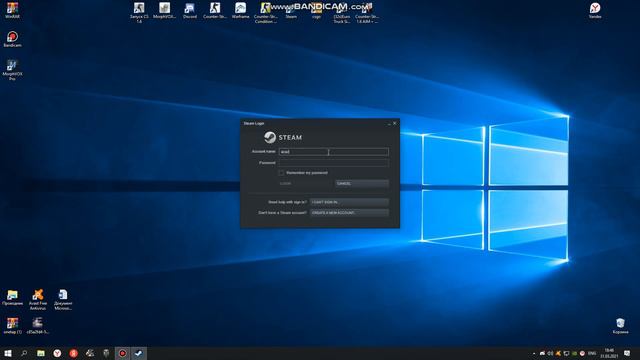640x360 pixels.
Task: Select the Warframe desktop shortcut
Action: 240,11
